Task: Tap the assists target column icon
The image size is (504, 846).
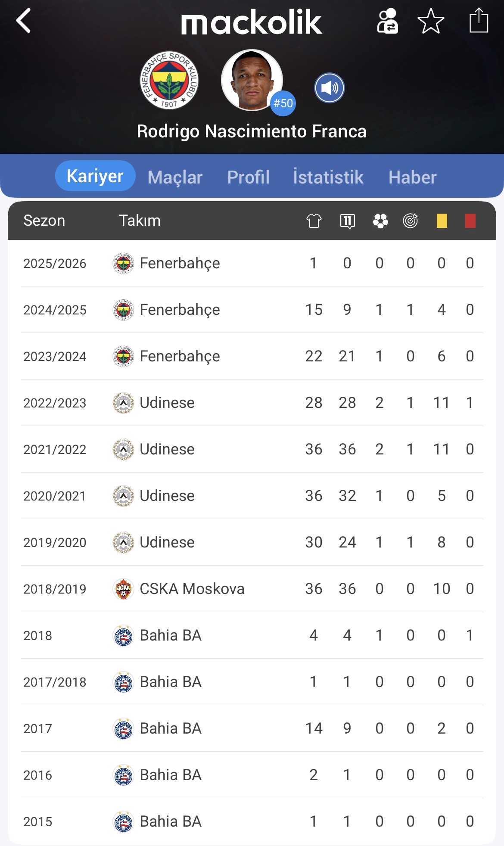Action: pos(410,221)
